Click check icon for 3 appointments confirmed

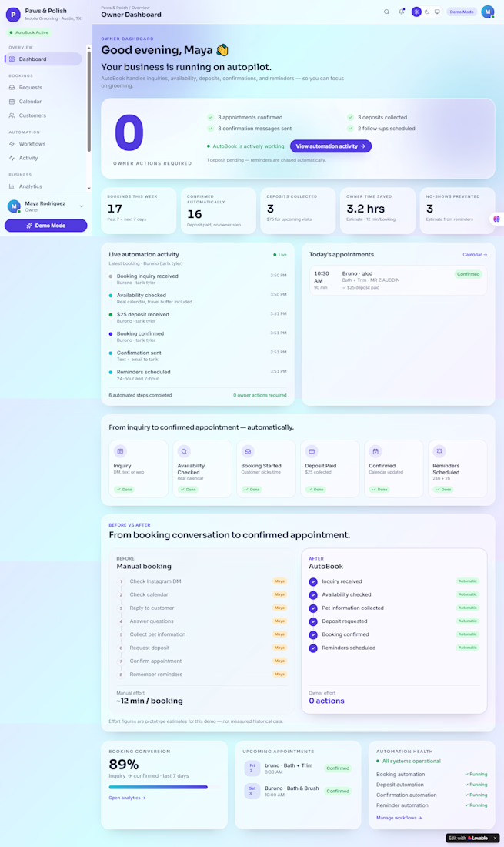point(211,117)
